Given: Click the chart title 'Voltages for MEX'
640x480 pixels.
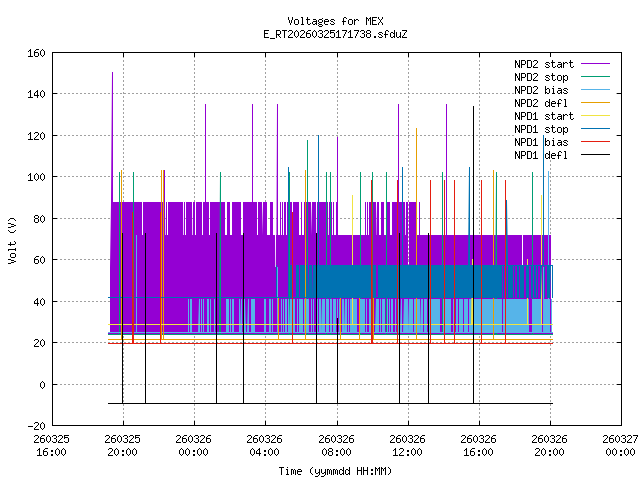Looking at the screenshot, I should click(x=335, y=21).
